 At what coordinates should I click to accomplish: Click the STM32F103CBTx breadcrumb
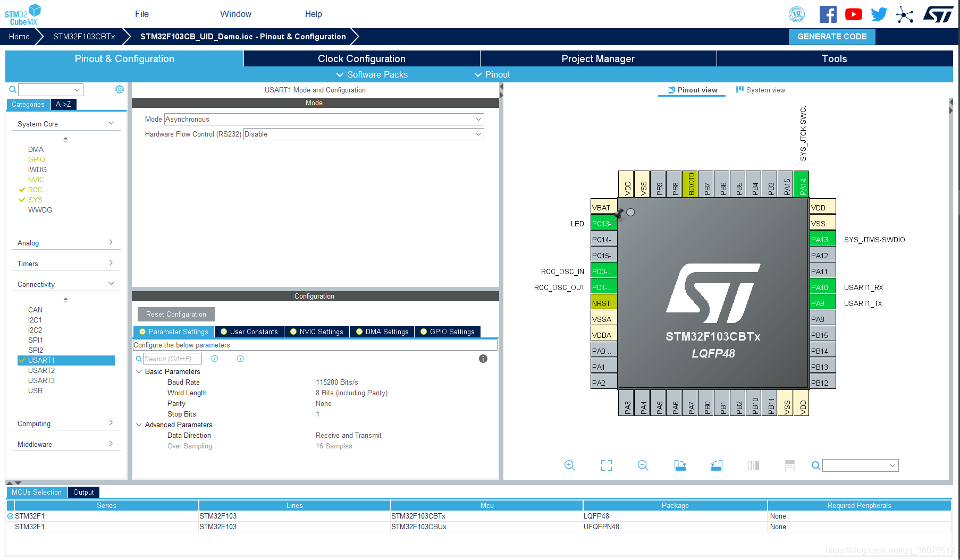[x=84, y=36]
